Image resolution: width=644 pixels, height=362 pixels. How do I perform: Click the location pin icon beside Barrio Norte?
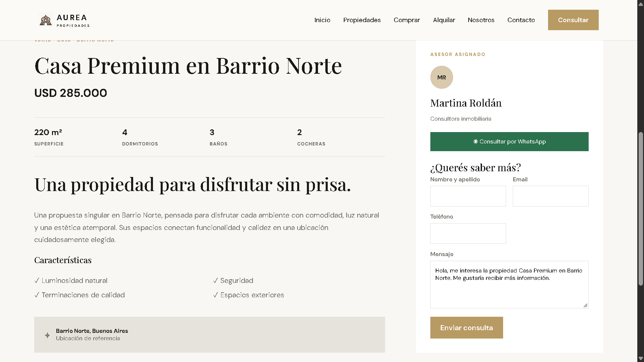click(x=47, y=335)
